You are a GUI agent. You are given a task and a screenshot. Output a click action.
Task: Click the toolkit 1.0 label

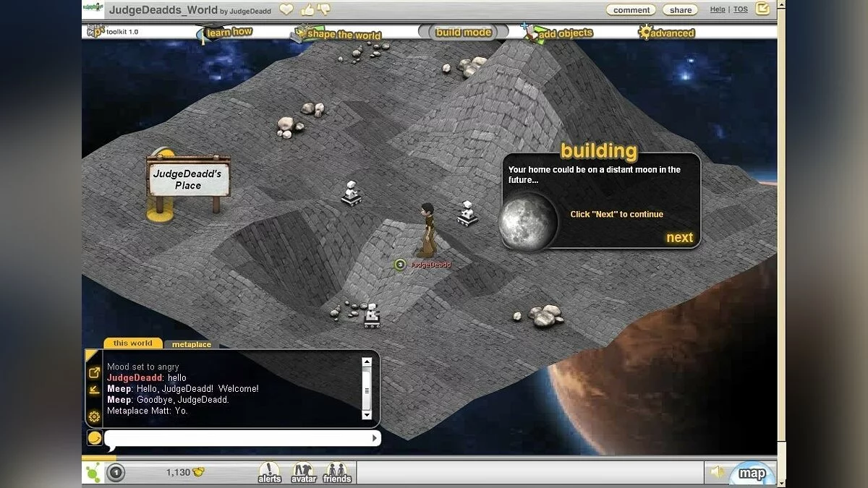coord(122,32)
